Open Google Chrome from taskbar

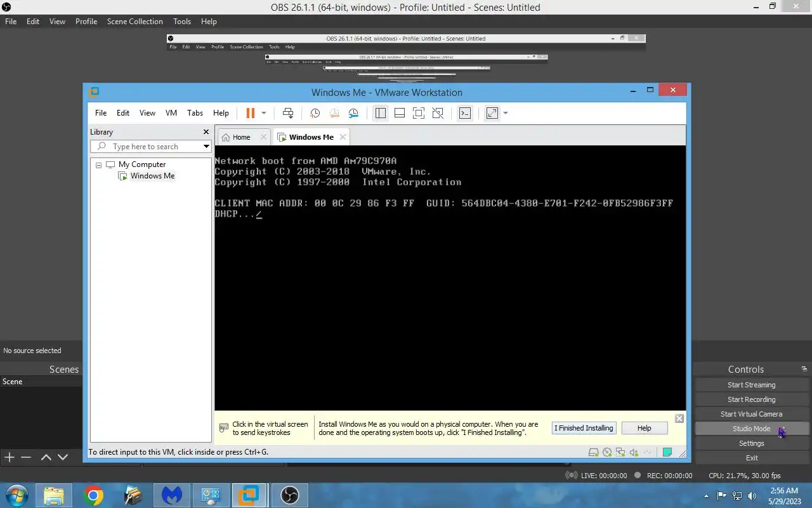[93, 495]
